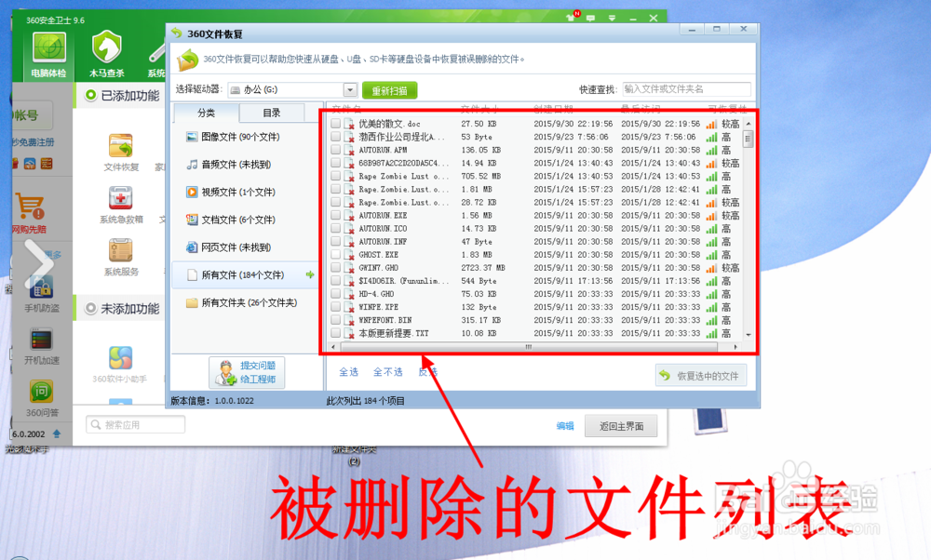The height and width of the screenshot is (560, 931).
Task: Select the 所有文件 (184个文件) category
Action: point(245,274)
